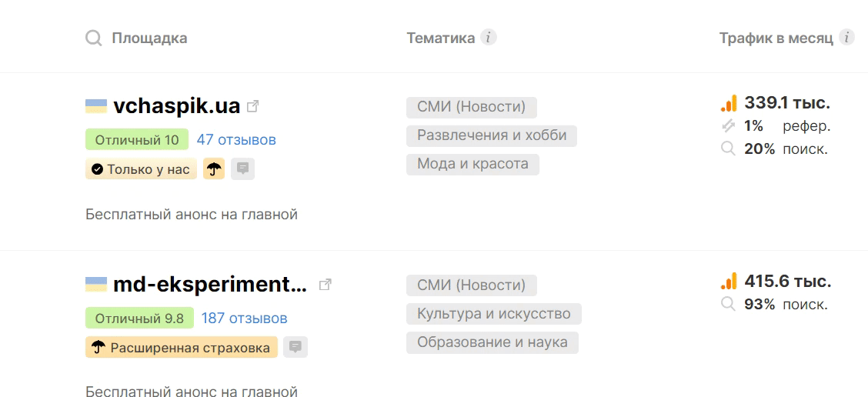868x397 pixels.
Task: Open the vchaspik.ua site title
Action: 176,106
